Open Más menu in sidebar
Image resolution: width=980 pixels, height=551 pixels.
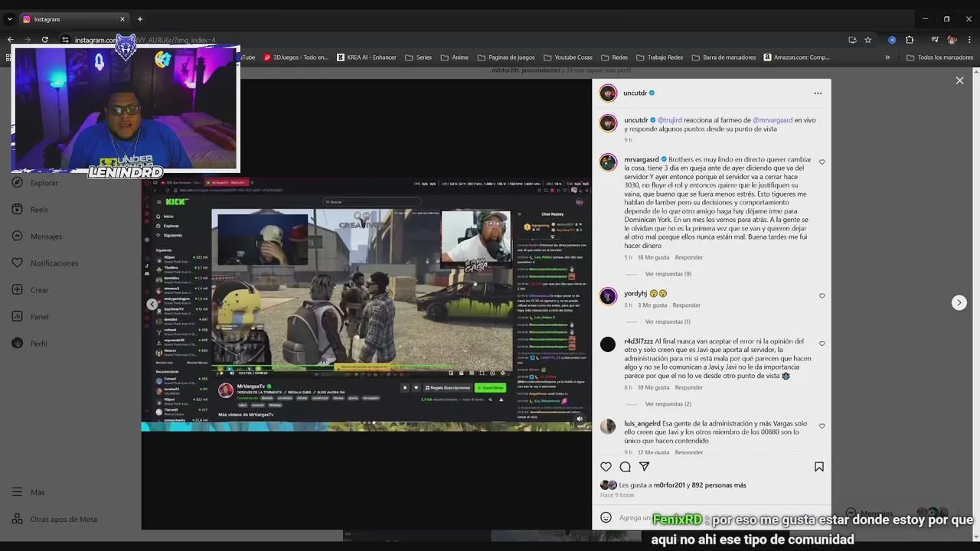point(28,492)
